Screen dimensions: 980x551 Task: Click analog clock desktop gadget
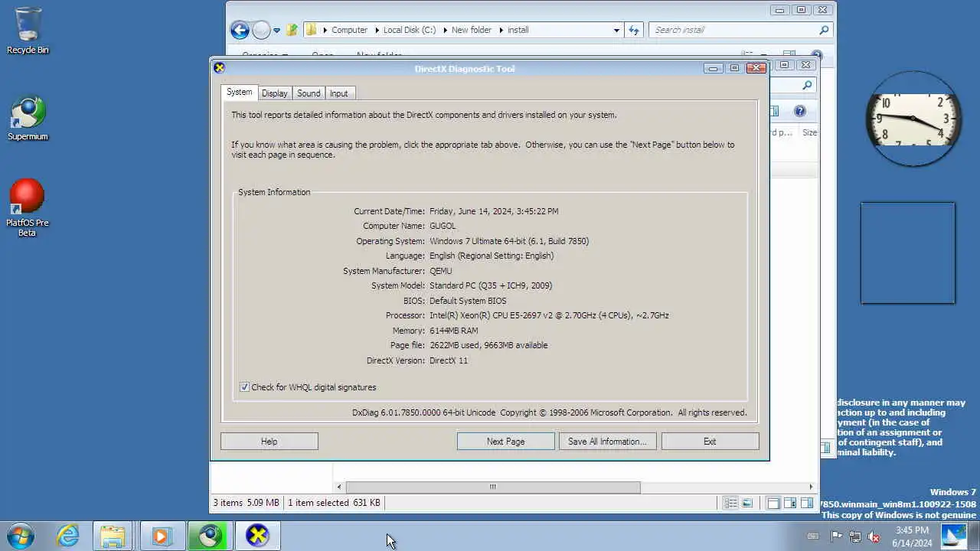913,119
